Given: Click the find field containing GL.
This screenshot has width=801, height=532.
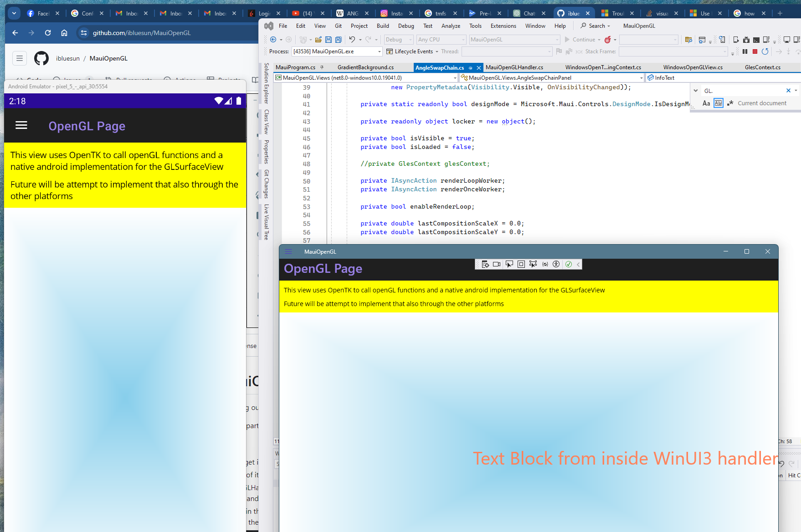Looking at the screenshot, I should (x=742, y=91).
